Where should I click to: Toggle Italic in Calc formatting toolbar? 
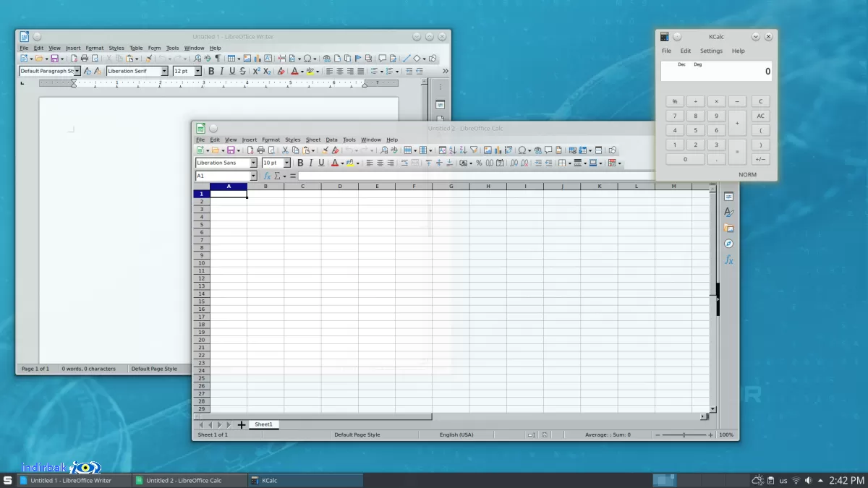(310, 163)
